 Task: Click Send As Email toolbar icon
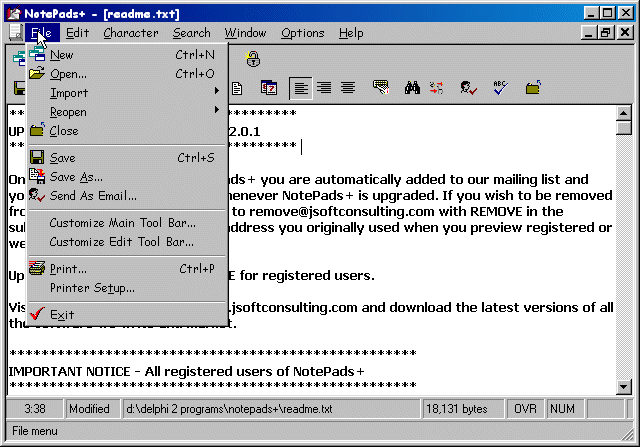point(468,88)
